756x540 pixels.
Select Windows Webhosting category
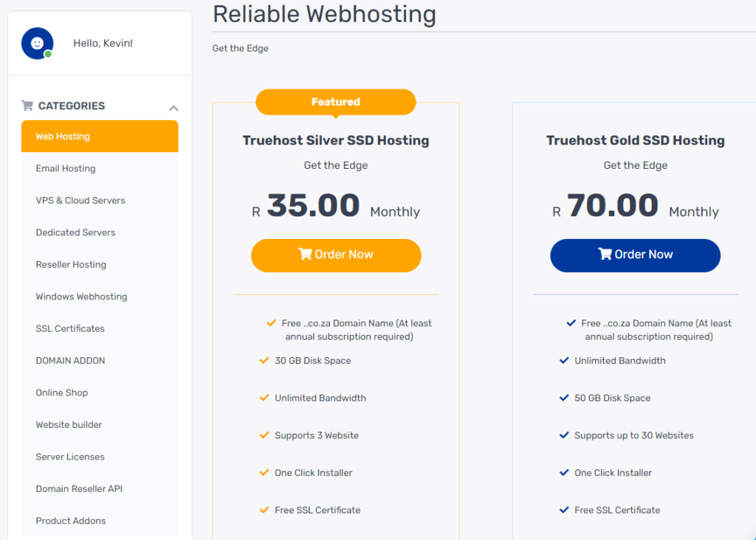point(100,297)
